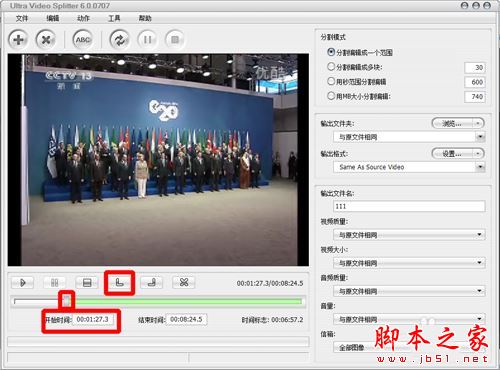Add a video file with plus icon

pyautogui.click(x=18, y=40)
